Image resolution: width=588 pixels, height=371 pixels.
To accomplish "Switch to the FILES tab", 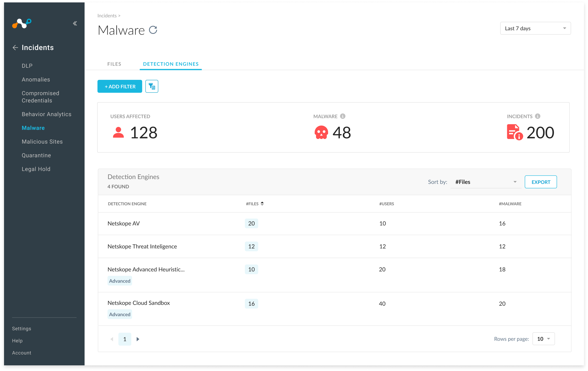I will [x=114, y=64].
